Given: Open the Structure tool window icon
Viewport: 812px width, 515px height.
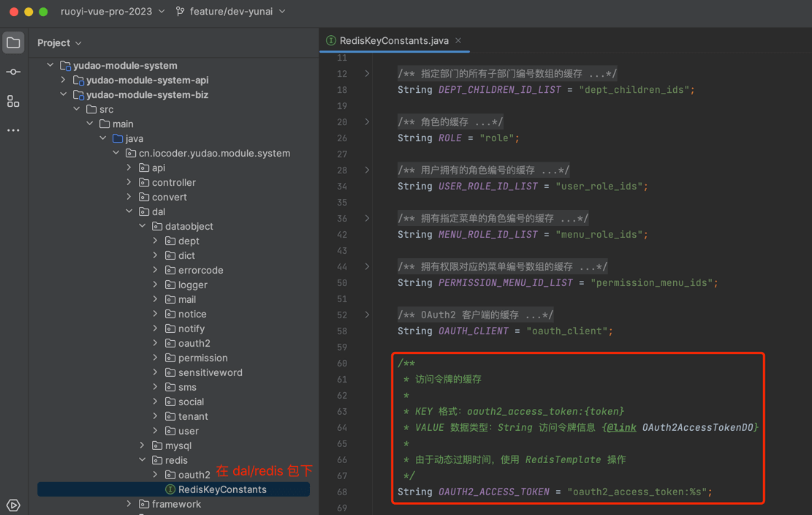Looking at the screenshot, I should 13,101.
